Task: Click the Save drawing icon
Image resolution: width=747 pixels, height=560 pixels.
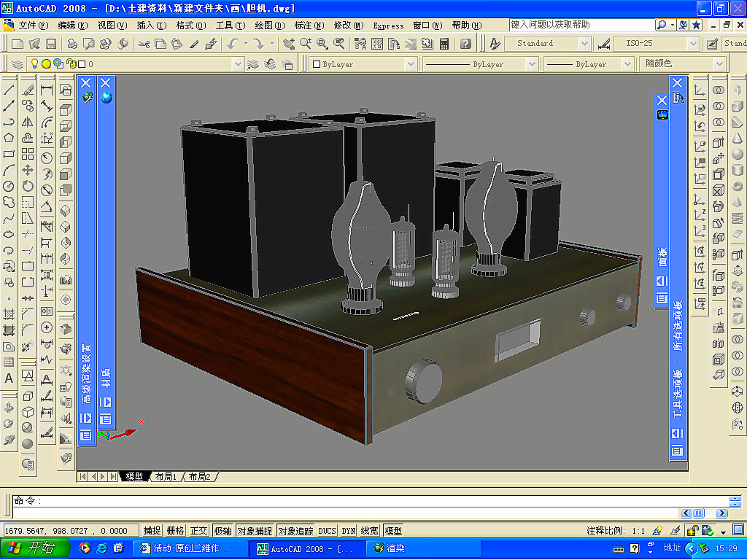Action: click(x=51, y=44)
